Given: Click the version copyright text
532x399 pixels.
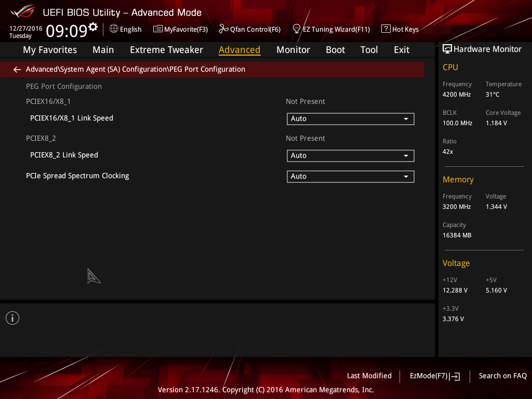Looking at the screenshot, I should [265, 390].
